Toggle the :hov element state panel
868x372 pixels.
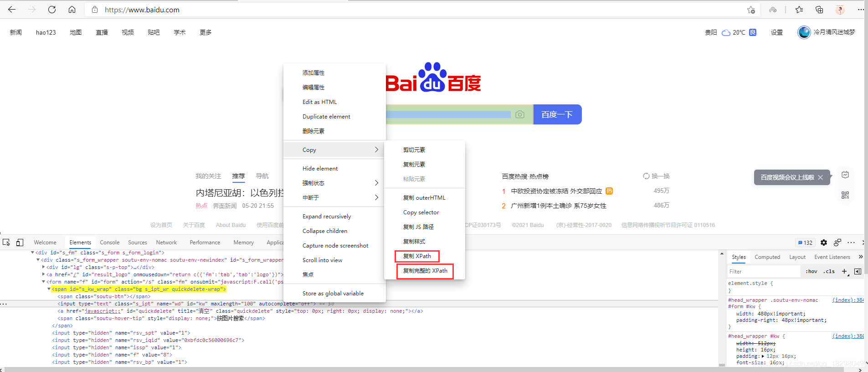(812, 271)
